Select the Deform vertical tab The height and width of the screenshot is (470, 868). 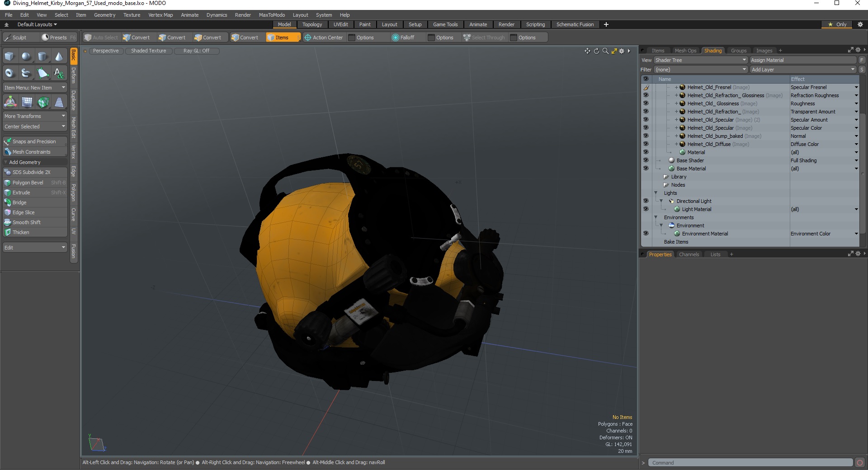(x=74, y=75)
